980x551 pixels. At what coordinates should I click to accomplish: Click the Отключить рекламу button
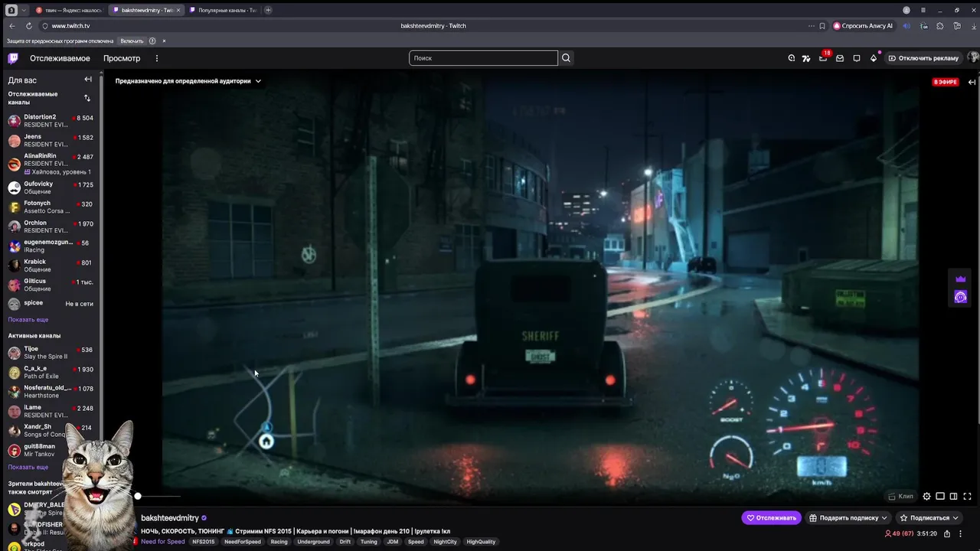pyautogui.click(x=923, y=58)
